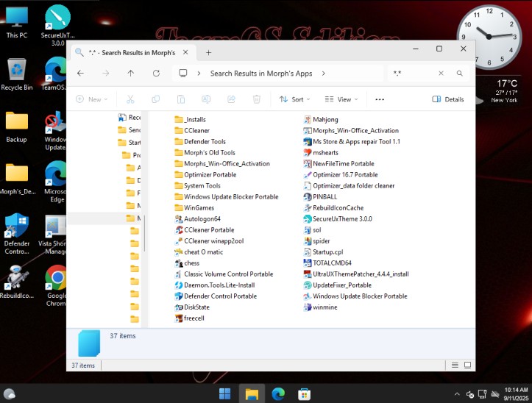The width and height of the screenshot is (532, 403).
Task: Click the address bar path
Action: click(x=277, y=74)
